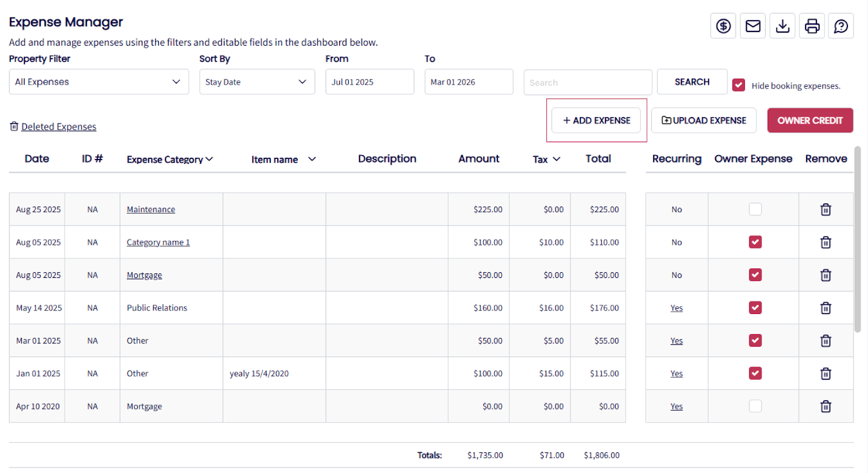Uncheck Hide booking expenses checkbox
This screenshot has width=868, height=473.
(x=738, y=85)
